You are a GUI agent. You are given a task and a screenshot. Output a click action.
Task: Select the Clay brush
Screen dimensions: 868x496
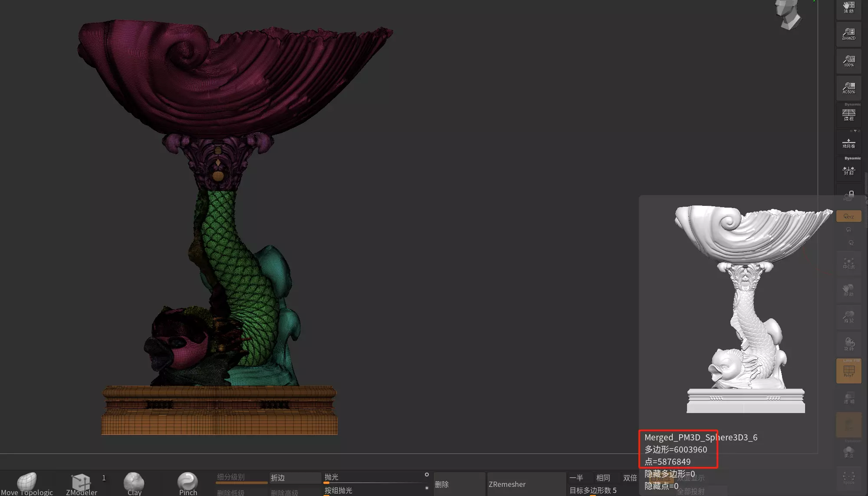(134, 484)
